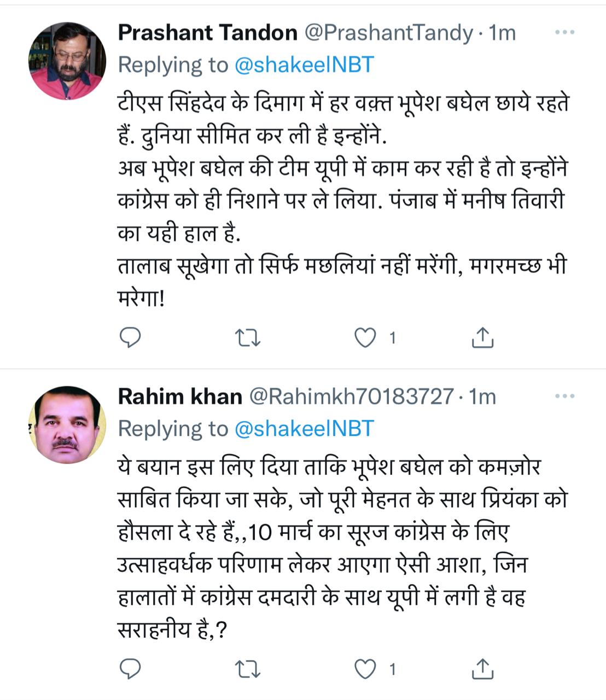The image size is (606, 700).
Task: Reply to Prashant Tandon's tweet
Action: point(130,338)
